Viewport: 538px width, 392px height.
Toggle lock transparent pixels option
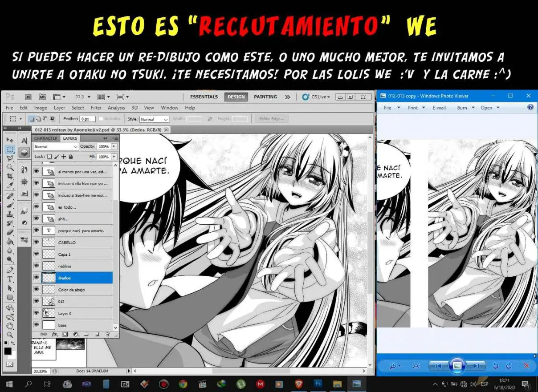pos(49,157)
